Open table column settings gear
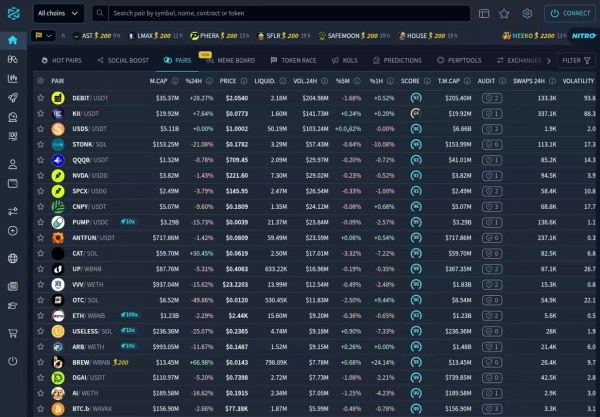Viewport: 600px width, 417px height. (41, 81)
